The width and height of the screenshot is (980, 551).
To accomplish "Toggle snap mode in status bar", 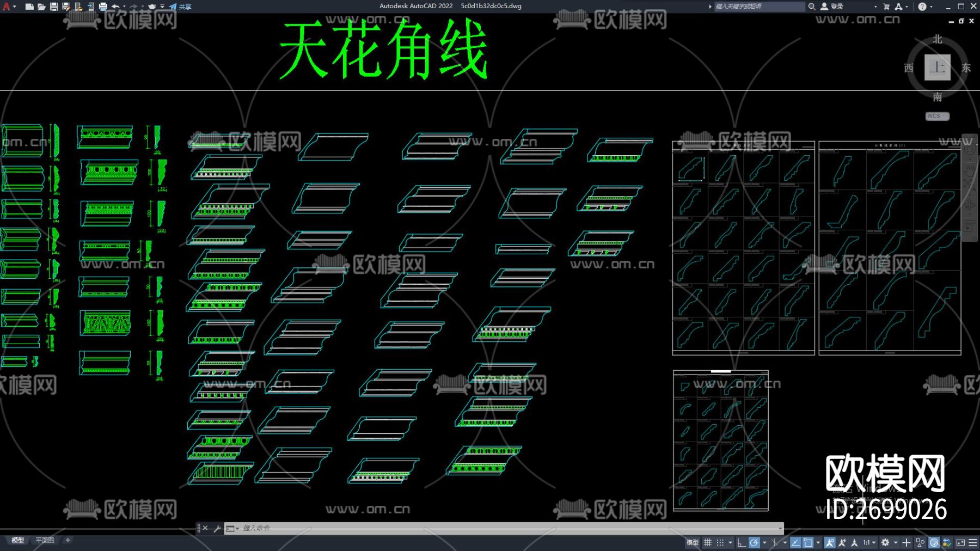I will pyautogui.click(x=720, y=542).
